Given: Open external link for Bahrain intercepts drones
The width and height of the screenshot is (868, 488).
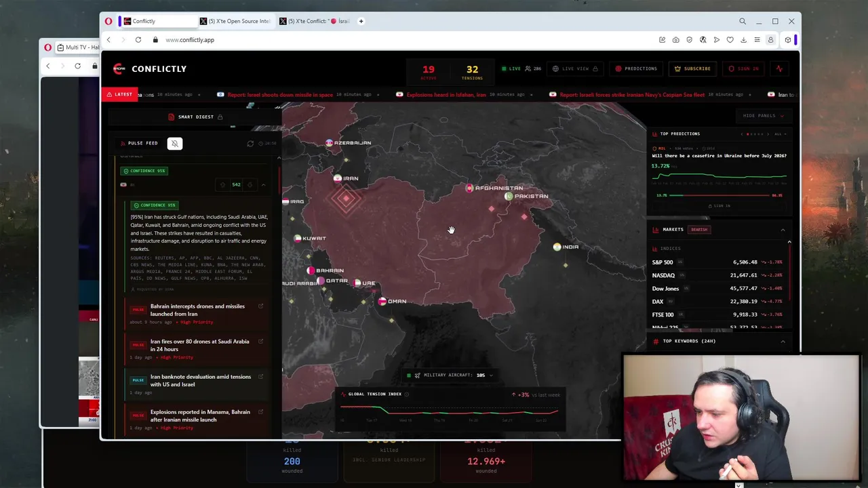Looking at the screenshot, I should [260, 306].
